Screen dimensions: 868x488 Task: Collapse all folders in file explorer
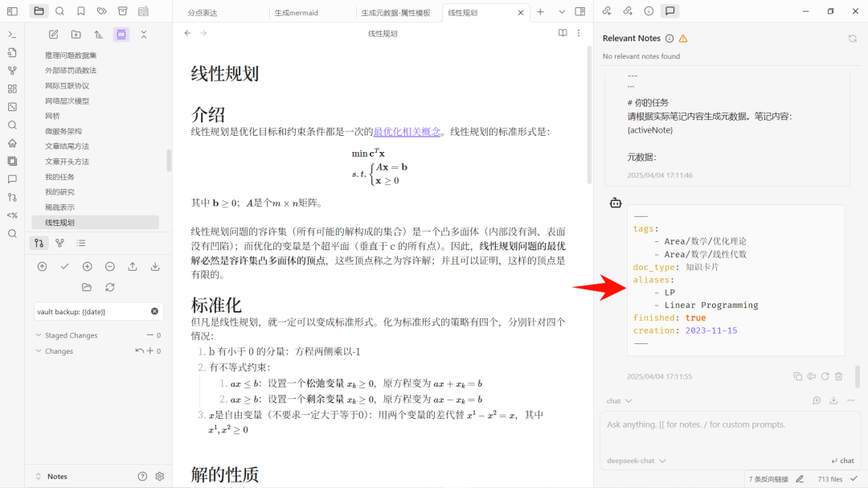tap(143, 35)
